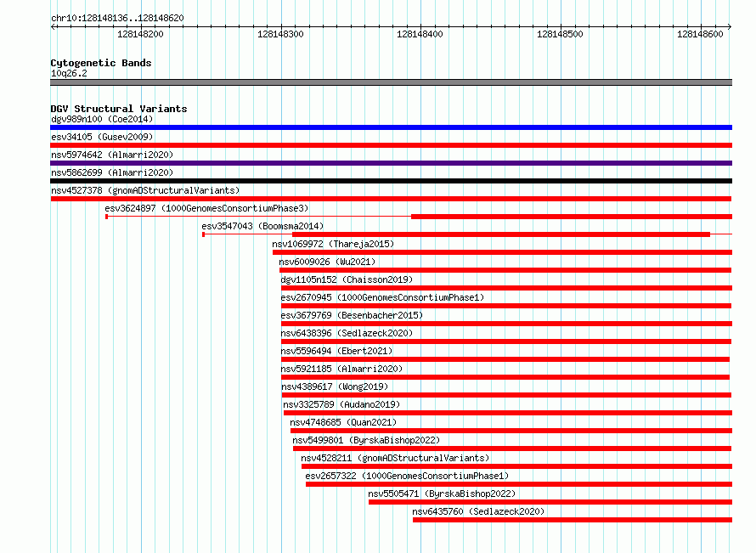Open nsv4389617 (Wong2019) variant label

tap(335, 387)
